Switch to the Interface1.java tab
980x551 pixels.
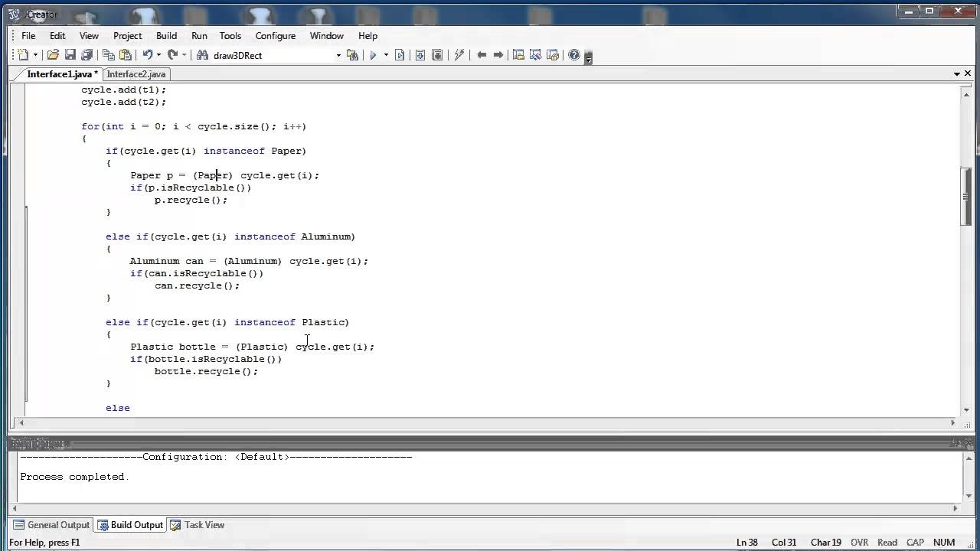click(x=62, y=74)
